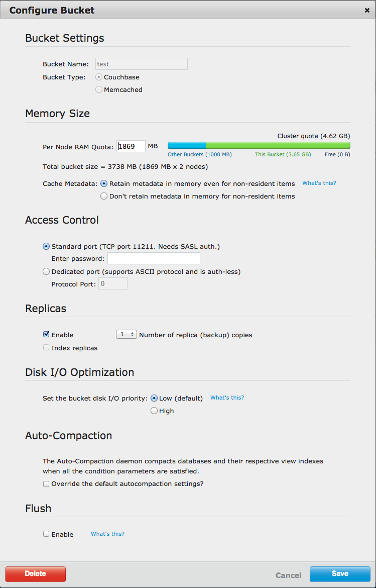376x588 pixels.
Task: Set disk I/O priority to High
Action: (x=154, y=411)
